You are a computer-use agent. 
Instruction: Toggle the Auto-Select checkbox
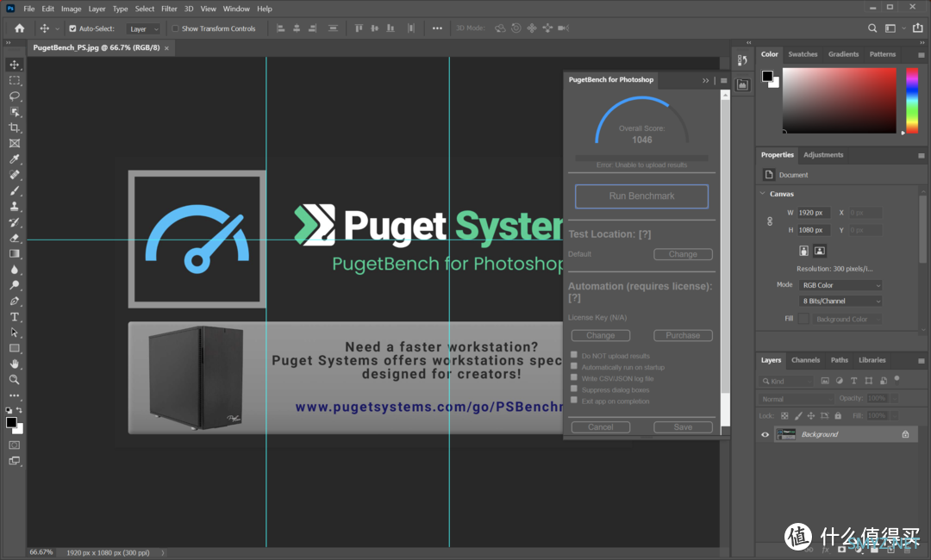72,28
